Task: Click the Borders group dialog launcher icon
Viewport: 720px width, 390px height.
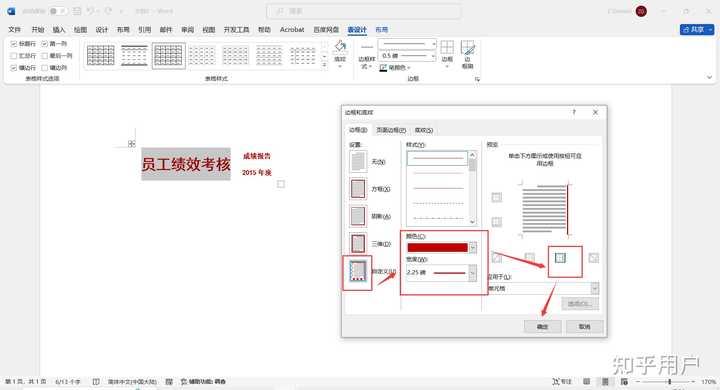Action: click(477, 79)
